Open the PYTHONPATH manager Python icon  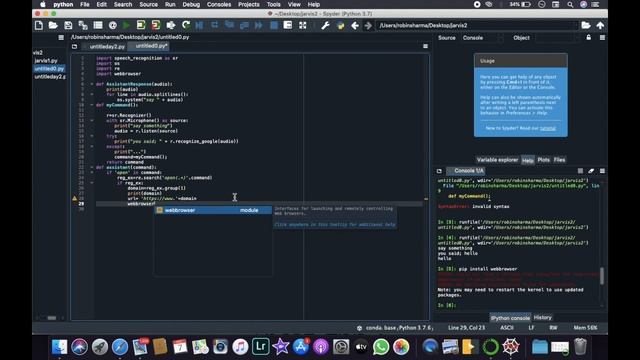point(340,25)
